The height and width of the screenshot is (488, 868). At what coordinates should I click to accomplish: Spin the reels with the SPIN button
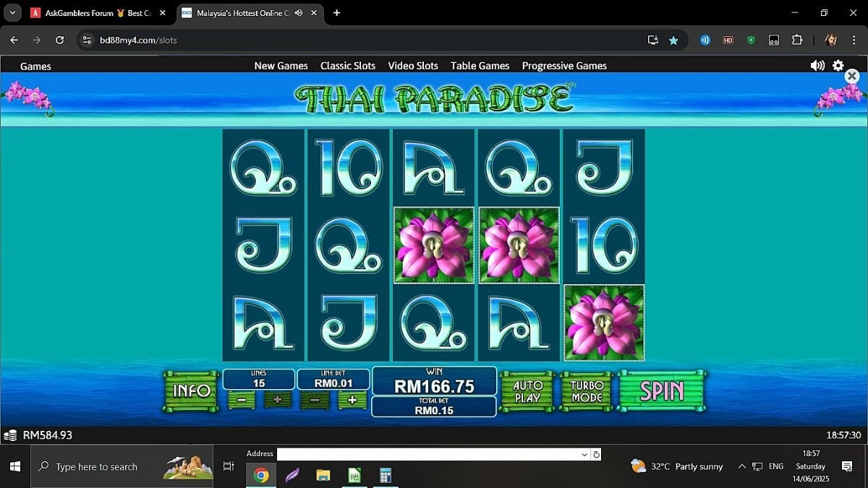coord(662,390)
